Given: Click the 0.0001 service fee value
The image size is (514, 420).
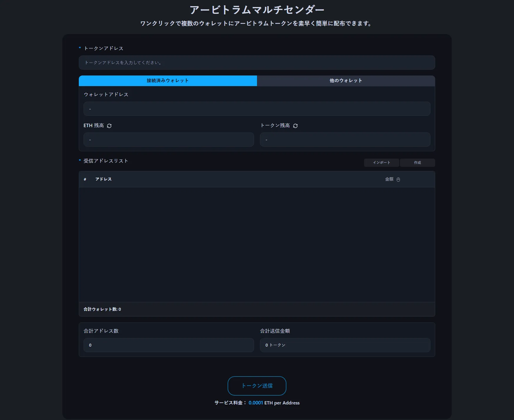Looking at the screenshot, I should pyautogui.click(x=256, y=403).
